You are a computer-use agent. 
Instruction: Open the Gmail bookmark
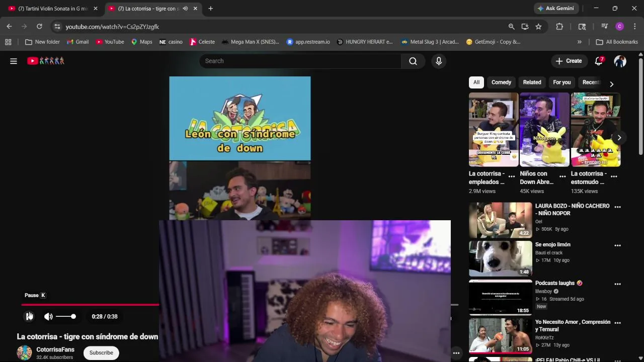(77, 42)
